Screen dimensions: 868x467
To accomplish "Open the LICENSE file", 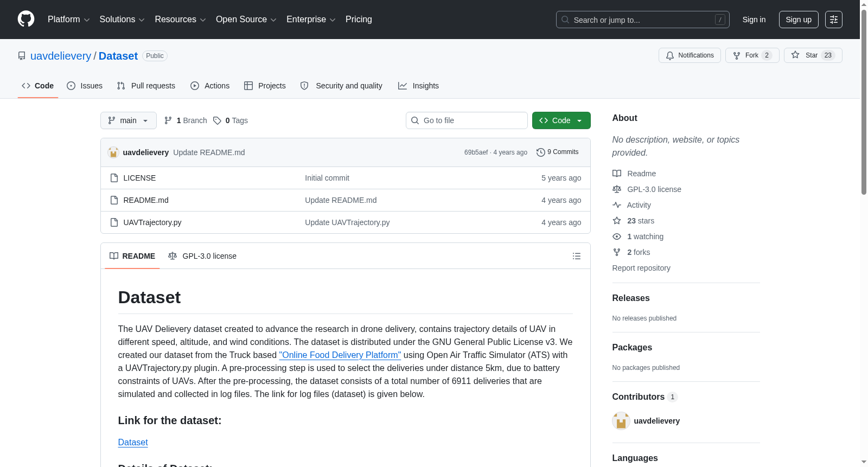I will click(x=139, y=178).
